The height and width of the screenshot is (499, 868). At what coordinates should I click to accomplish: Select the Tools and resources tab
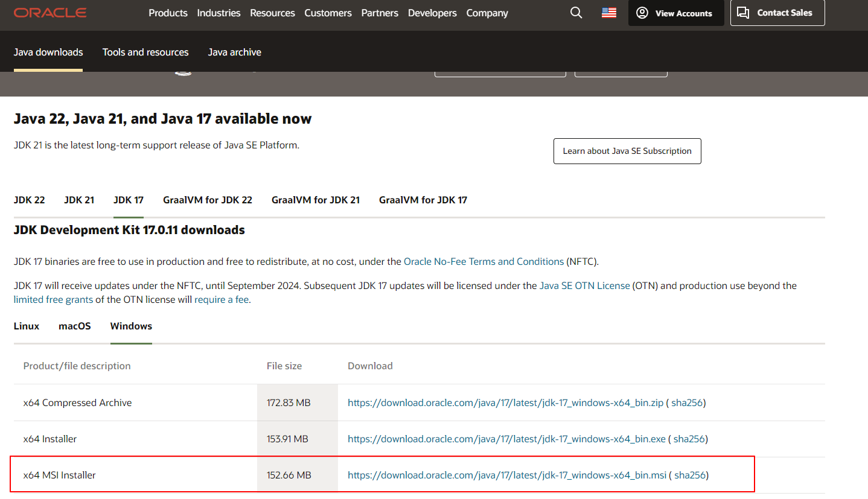(x=145, y=52)
